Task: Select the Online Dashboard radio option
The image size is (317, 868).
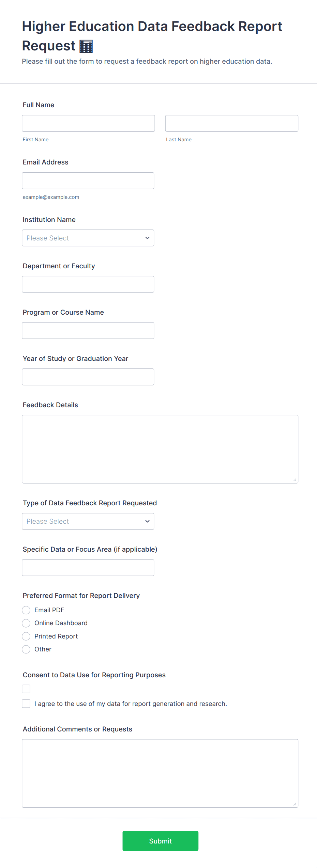Action: coord(26,623)
